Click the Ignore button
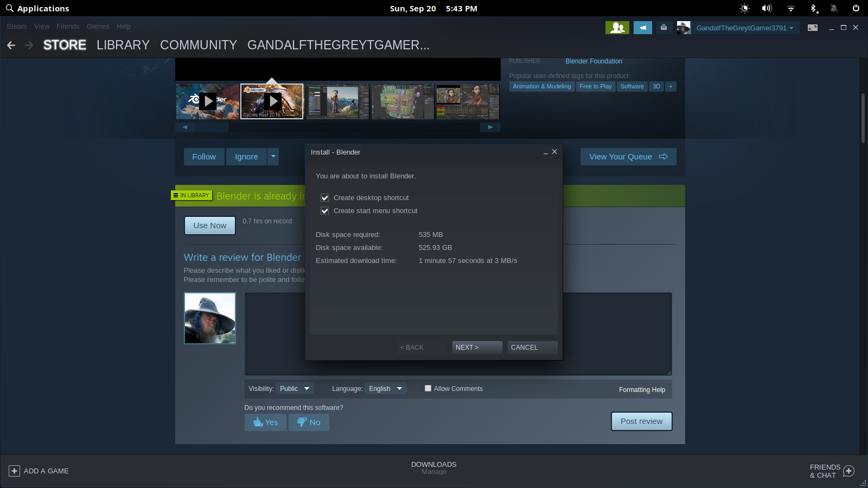The height and width of the screenshot is (488, 868). (246, 157)
